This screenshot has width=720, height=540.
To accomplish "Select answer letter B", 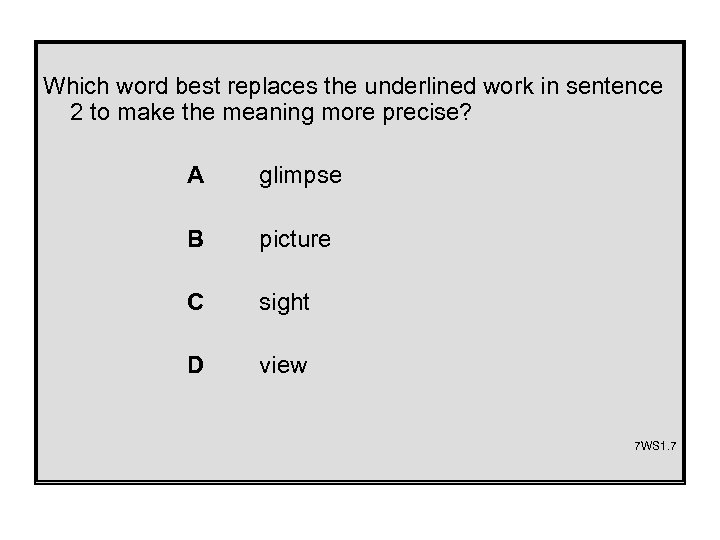I will 196,239.
